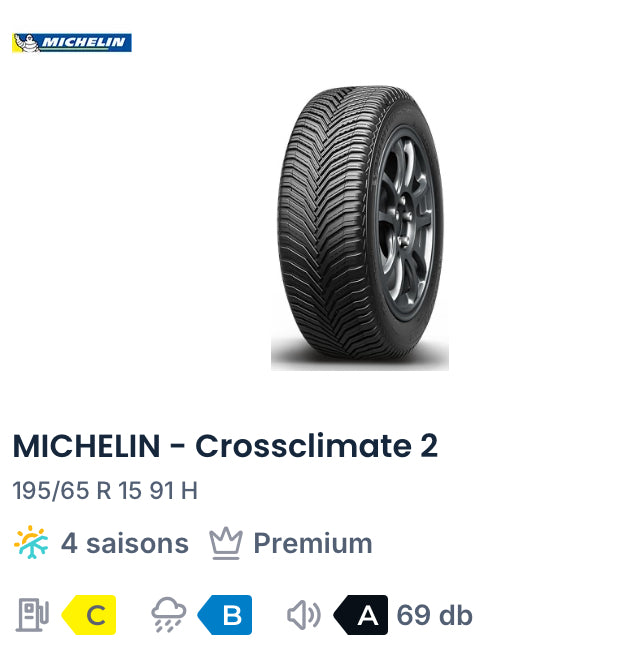
Task: Click the fuel pump efficiency icon
Action: click(x=32, y=615)
